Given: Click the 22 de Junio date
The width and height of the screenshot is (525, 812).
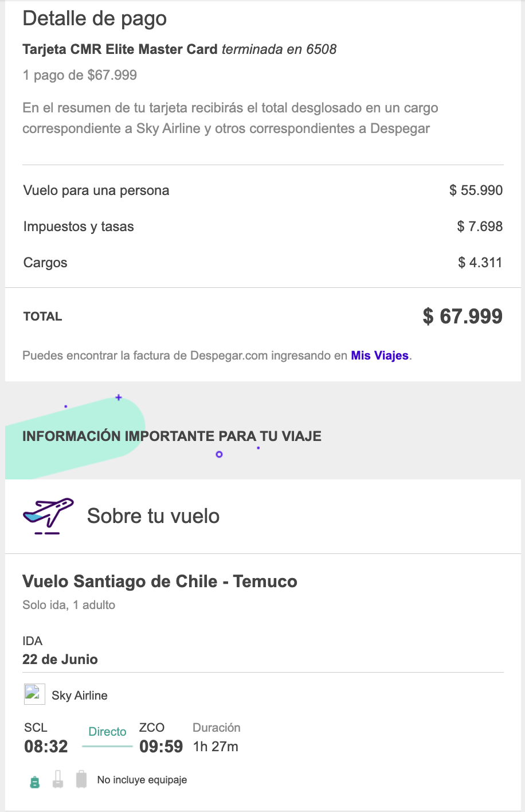Looking at the screenshot, I should pos(60,659).
